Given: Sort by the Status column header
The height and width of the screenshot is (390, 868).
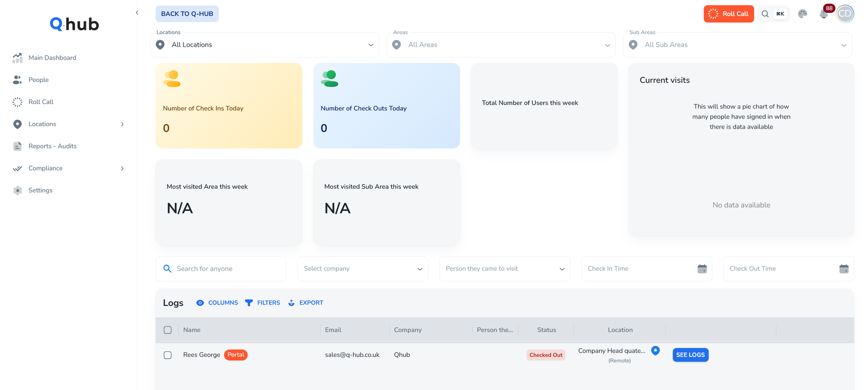Looking at the screenshot, I should (547, 330).
